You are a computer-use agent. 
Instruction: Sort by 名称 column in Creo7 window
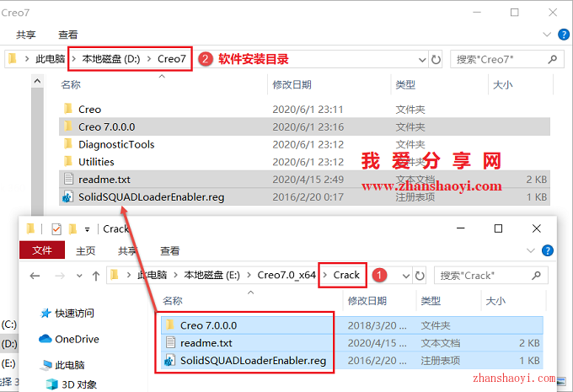point(71,85)
